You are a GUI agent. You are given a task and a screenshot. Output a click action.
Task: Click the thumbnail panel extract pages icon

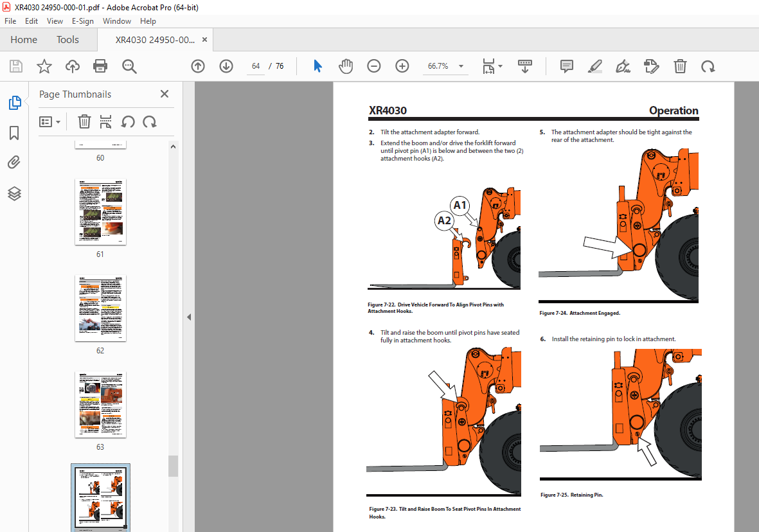click(105, 121)
